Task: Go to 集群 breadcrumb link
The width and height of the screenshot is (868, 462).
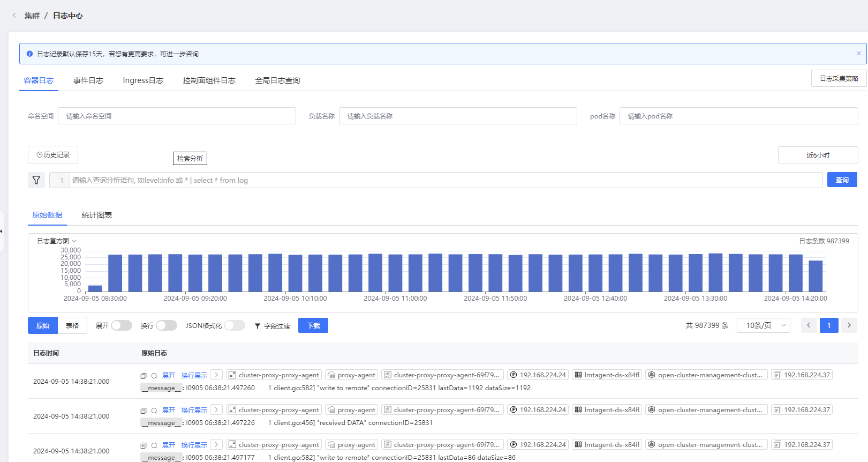Action: coord(32,16)
